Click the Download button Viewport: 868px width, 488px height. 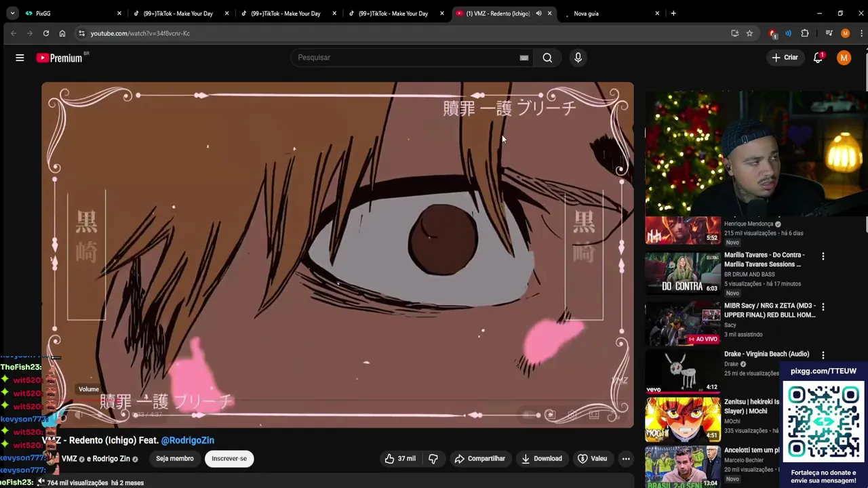coord(541,459)
